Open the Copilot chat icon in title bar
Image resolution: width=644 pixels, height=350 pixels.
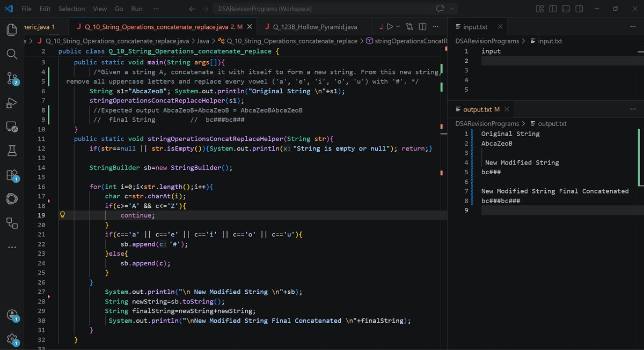tap(441, 9)
